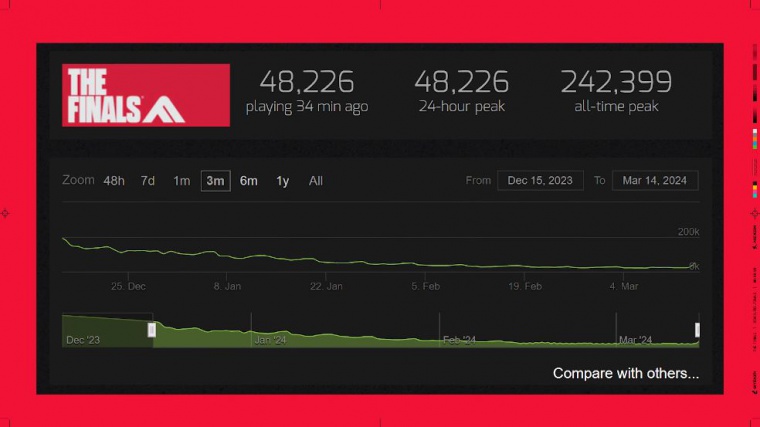Click Jan '24 in the navigator timeline
Viewport: 760px width, 427px height.
(271, 340)
